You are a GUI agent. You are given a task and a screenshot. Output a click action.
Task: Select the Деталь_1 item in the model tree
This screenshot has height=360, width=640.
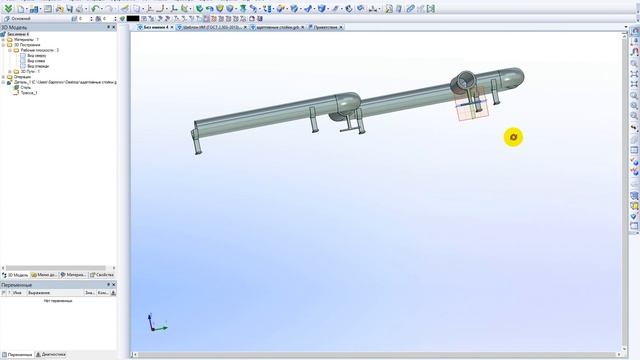coord(65,82)
